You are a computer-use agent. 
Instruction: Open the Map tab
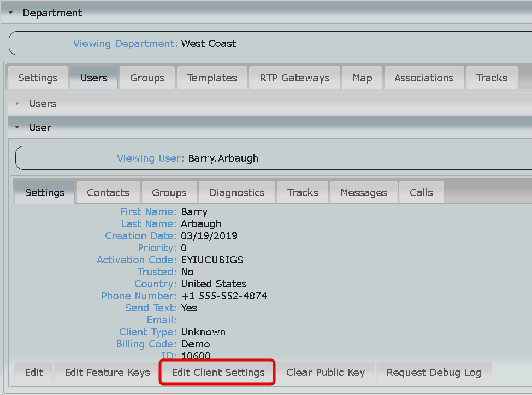pos(362,78)
